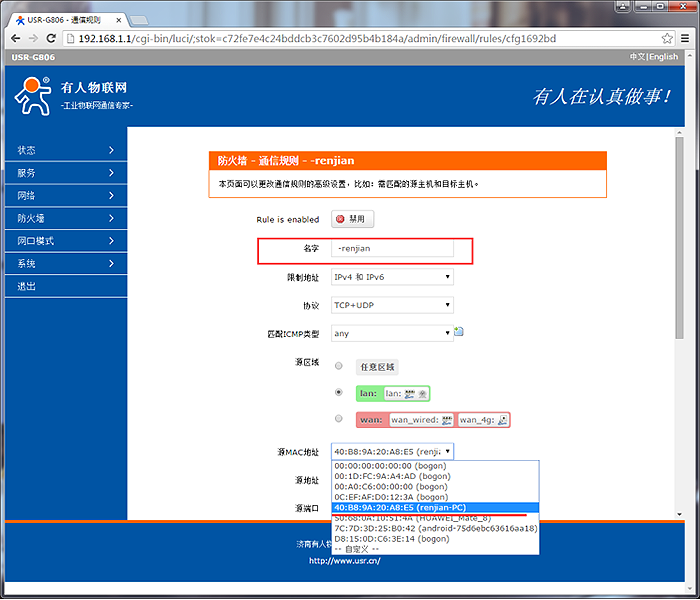700x600 pixels.
Task: Reload the page with refresh icon
Action: (x=54, y=38)
